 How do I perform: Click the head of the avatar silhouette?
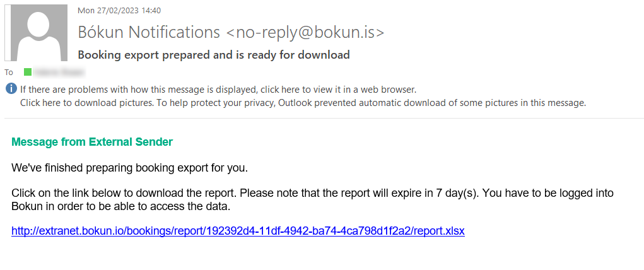coord(38,25)
